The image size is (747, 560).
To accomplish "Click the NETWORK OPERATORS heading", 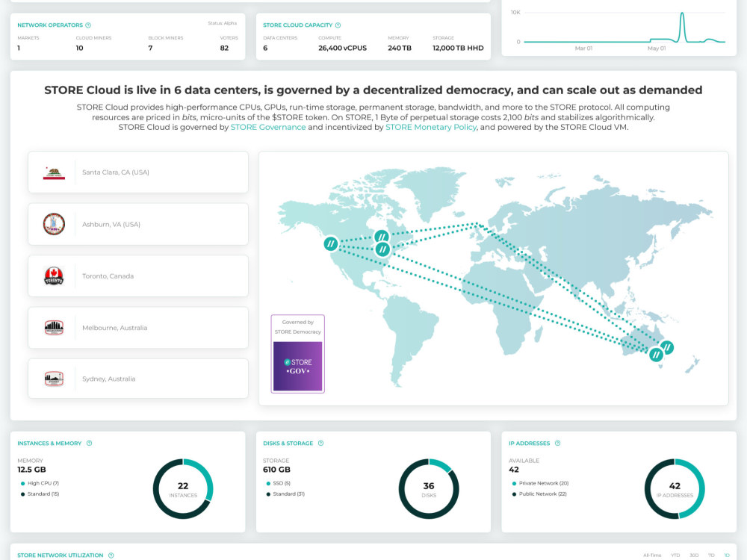I will (50, 25).
